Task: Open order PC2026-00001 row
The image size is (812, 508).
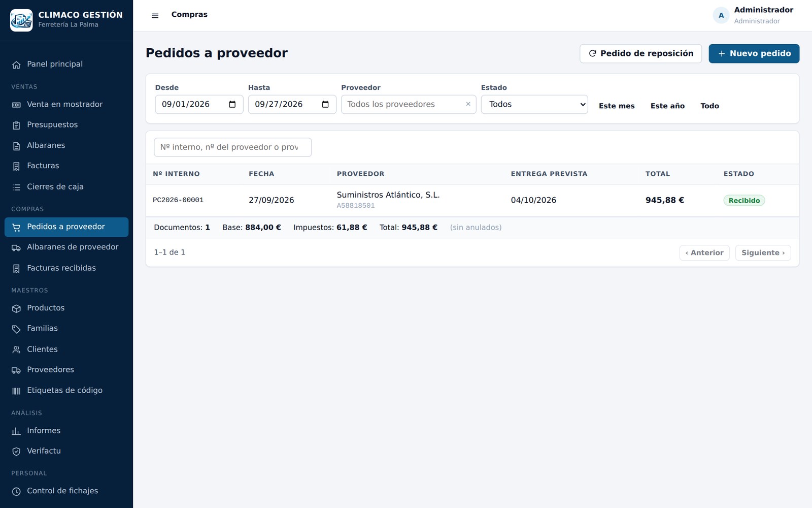Action: coord(472,200)
